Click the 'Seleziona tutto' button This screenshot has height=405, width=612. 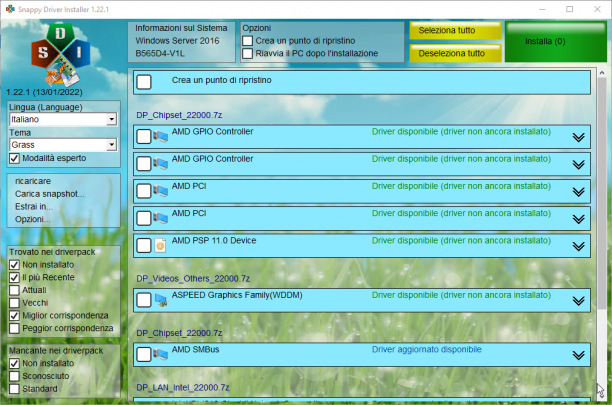click(x=455, y=30)
